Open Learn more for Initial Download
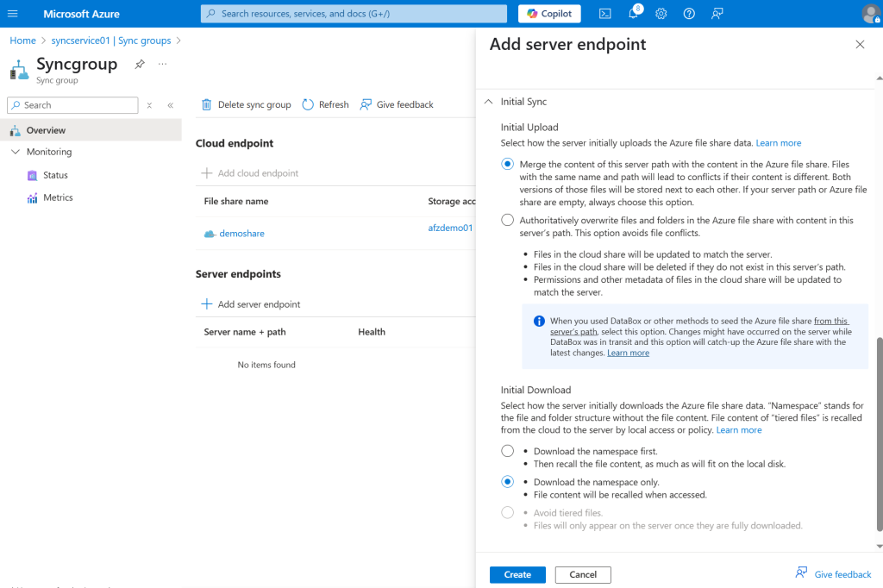Viewport: 883px width, 588px height. [739, 429]
